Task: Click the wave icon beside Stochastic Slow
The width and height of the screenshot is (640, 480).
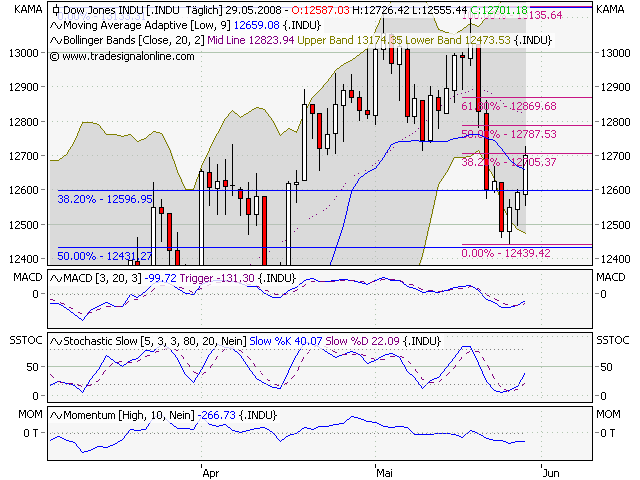Action: 56,341
